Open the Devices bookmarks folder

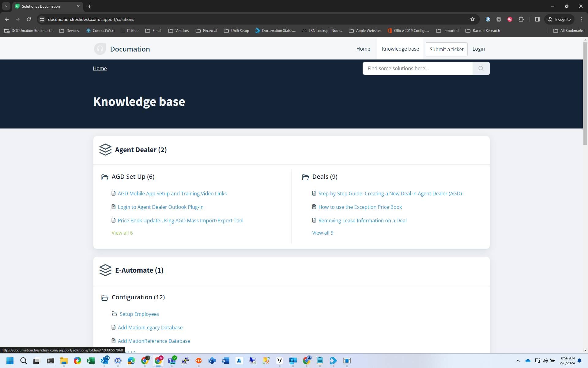(69, 31)
